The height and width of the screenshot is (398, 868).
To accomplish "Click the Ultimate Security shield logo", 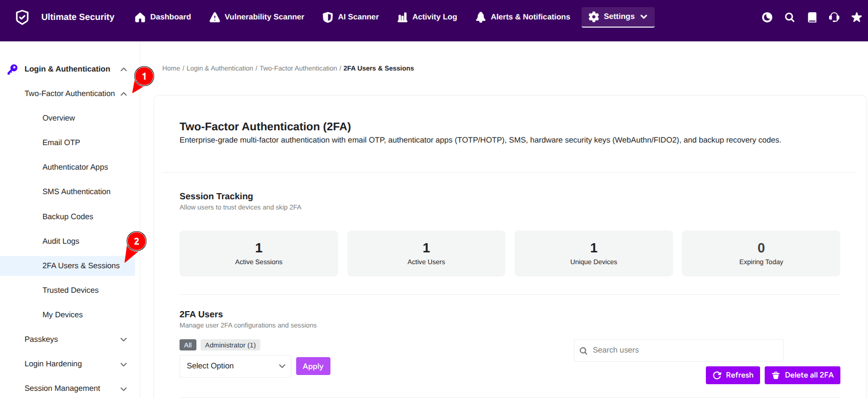I will (22, 17).
